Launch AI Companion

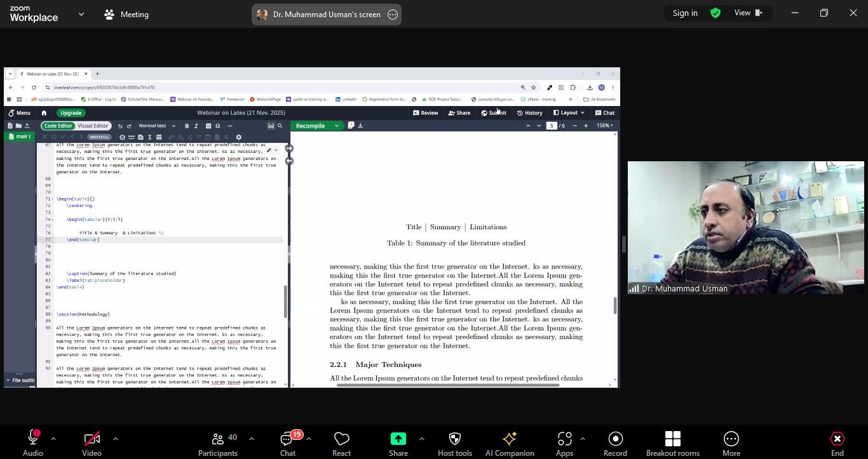tap(509, 443)
